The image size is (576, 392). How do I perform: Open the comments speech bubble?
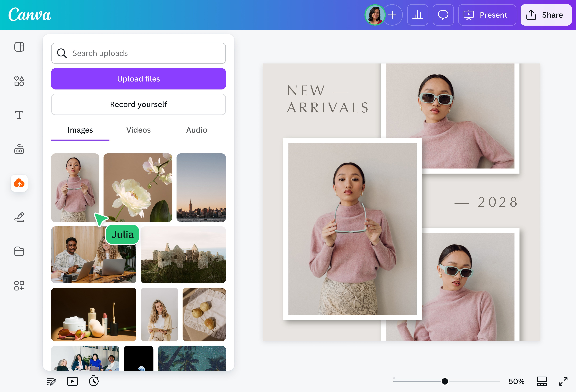443,15
